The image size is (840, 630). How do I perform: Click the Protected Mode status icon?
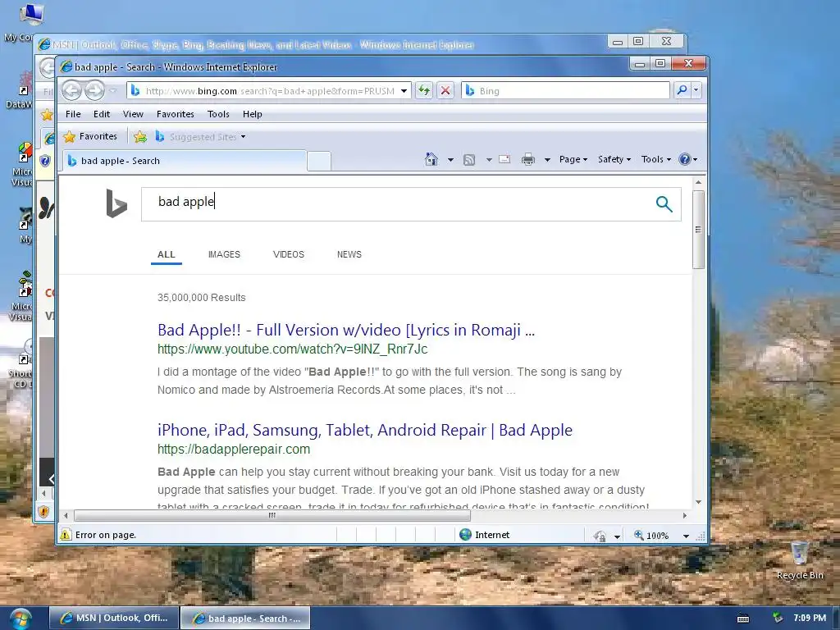600,535
